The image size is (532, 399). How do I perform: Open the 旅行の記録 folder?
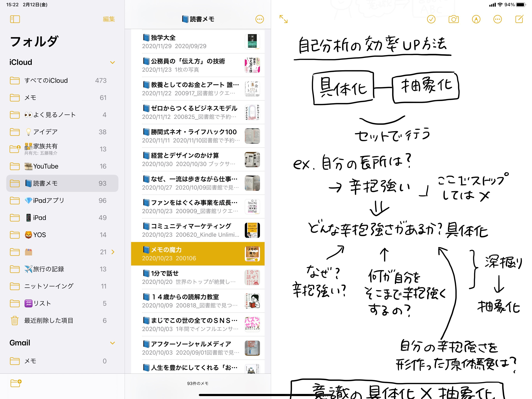(62, 269)
